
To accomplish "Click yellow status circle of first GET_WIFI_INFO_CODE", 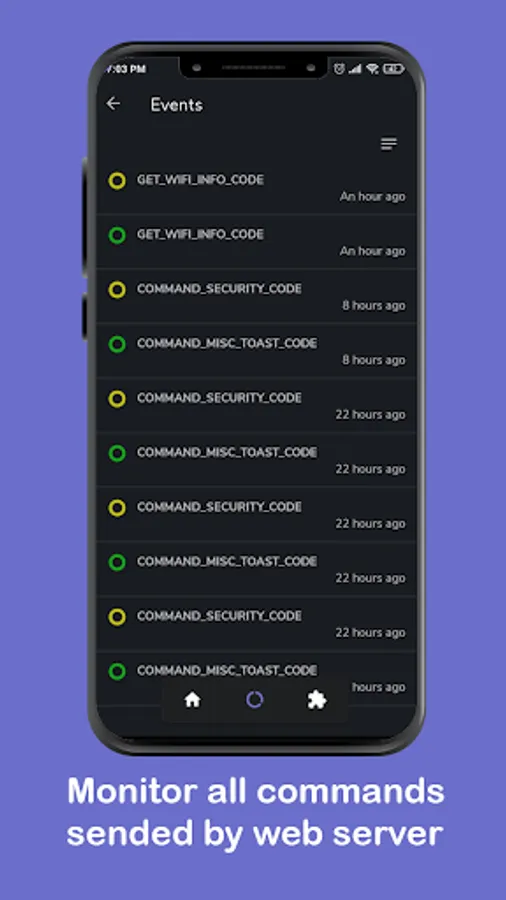I will pos(117,181).
